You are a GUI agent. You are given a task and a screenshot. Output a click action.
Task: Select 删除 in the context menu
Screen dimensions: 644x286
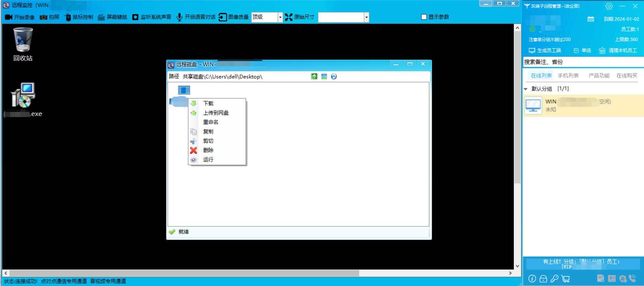208,150
